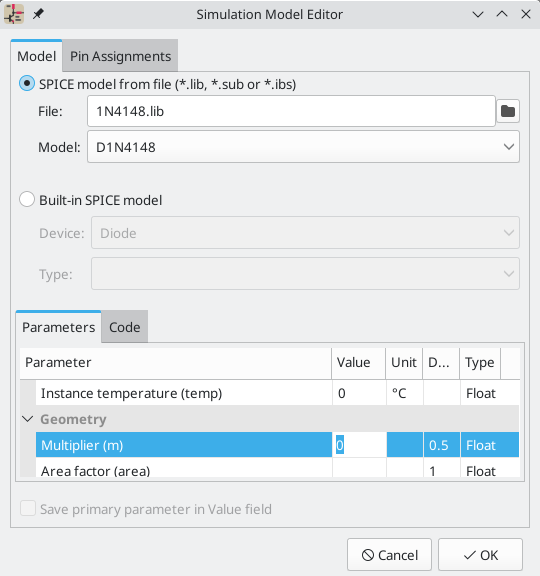Select the Multiplier (m) row
The width and height of the screenshot is (540, 576).
click(x=277, y=445)
